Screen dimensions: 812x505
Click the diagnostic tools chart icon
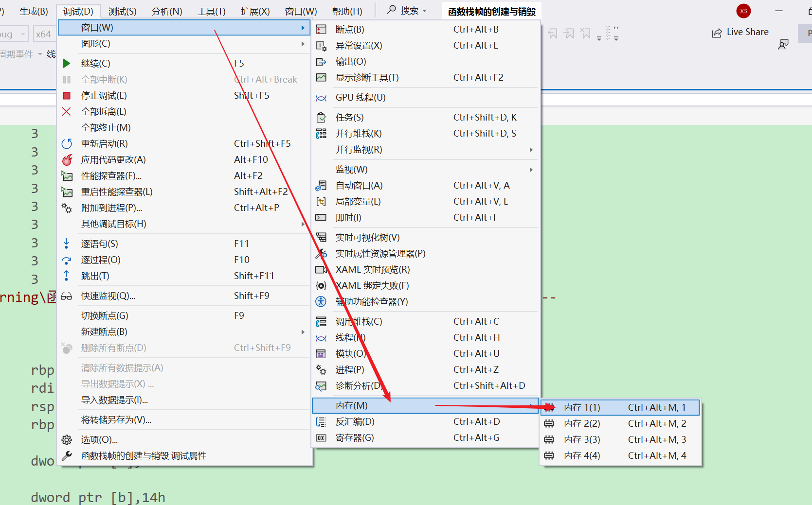coord(321,78)
